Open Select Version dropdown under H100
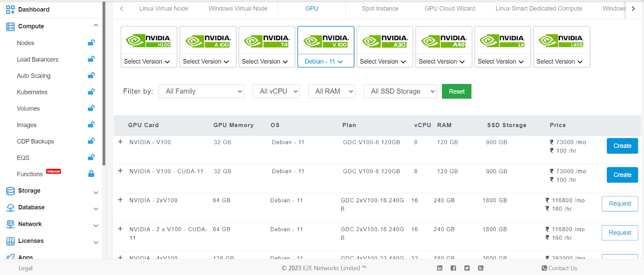The height and width of the screenshot is (275, 644). tap(147, 62)
